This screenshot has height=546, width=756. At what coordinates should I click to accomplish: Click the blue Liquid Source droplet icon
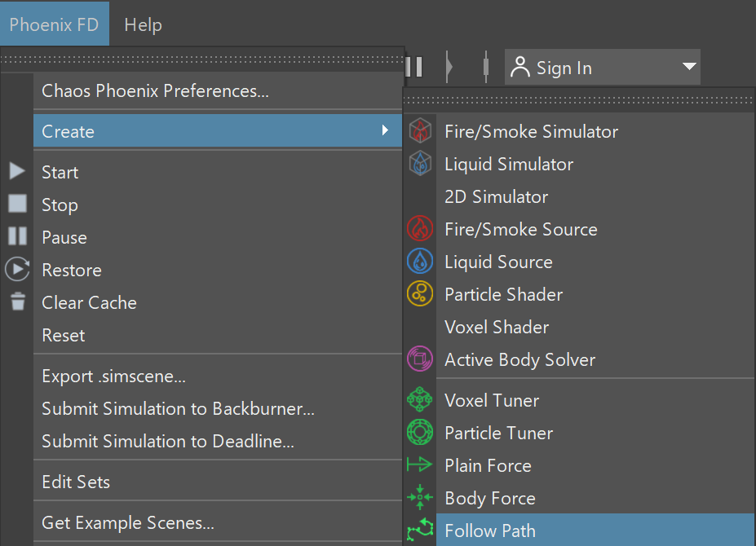click(420, 262)
